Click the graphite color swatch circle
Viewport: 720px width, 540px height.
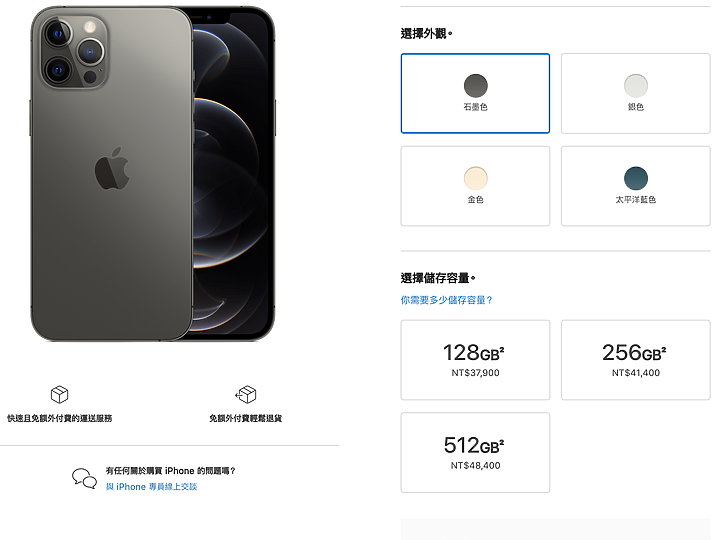click(475, 85)
